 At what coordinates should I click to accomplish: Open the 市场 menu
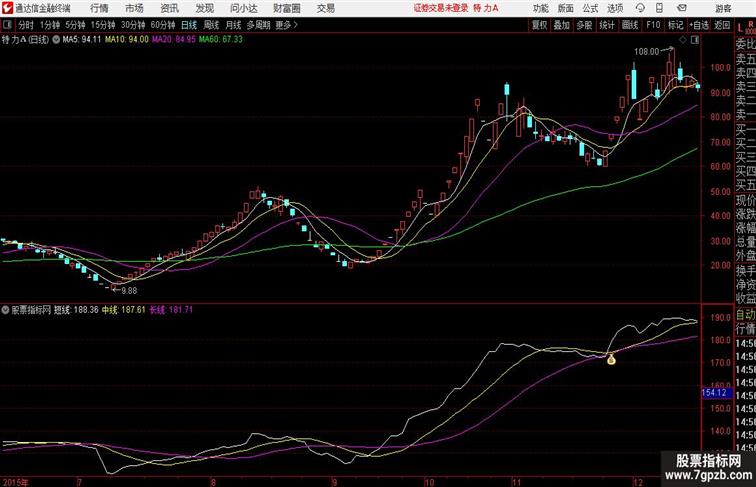click(134, 8)
